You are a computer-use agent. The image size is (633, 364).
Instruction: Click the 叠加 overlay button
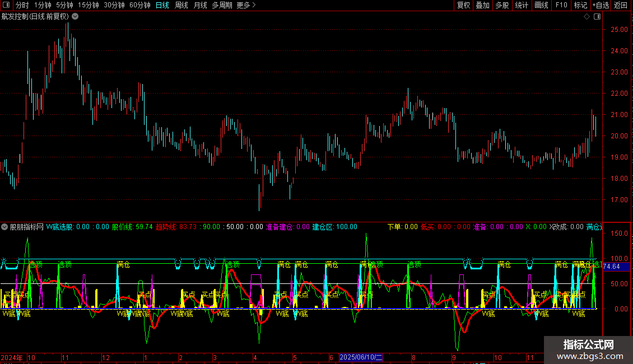tap(483, 5)
